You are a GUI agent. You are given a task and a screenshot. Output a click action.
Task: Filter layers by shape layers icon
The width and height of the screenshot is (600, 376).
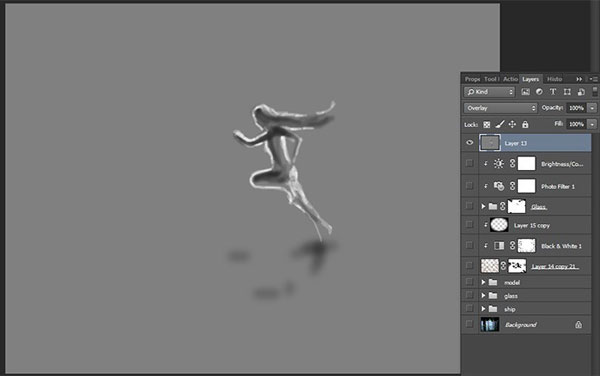(x=567, y=92)
